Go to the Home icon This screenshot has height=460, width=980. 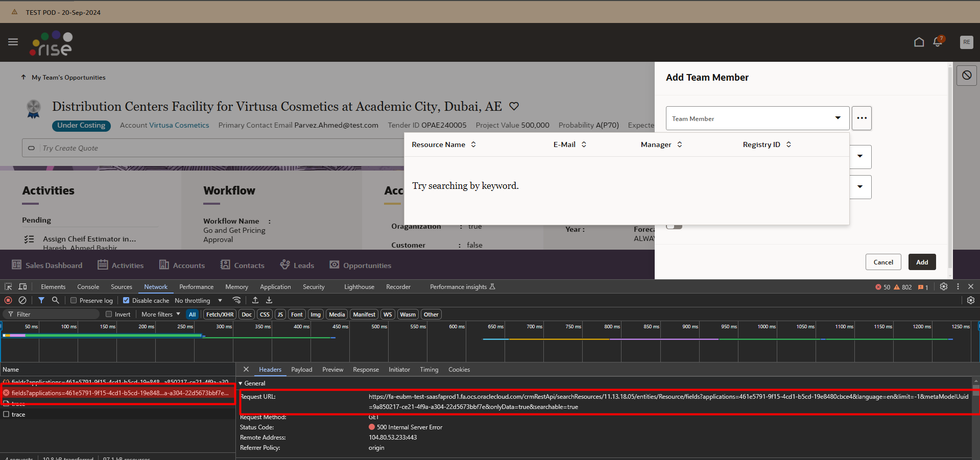[919, 42]
